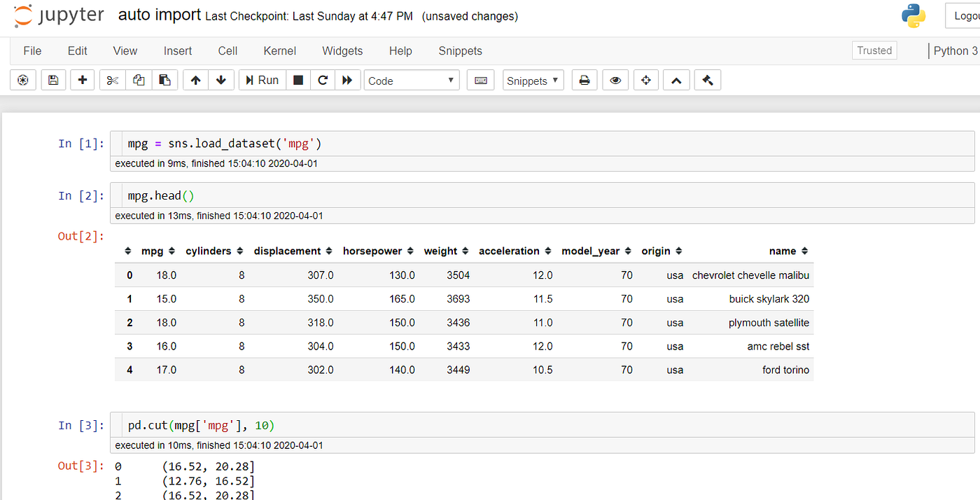
Task: Click the Run button in the toolbar
Action: click(x=262, y=80)
